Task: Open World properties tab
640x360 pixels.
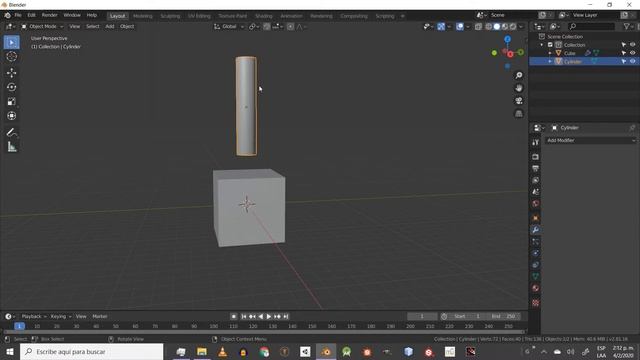Action: tap(536, 204)
